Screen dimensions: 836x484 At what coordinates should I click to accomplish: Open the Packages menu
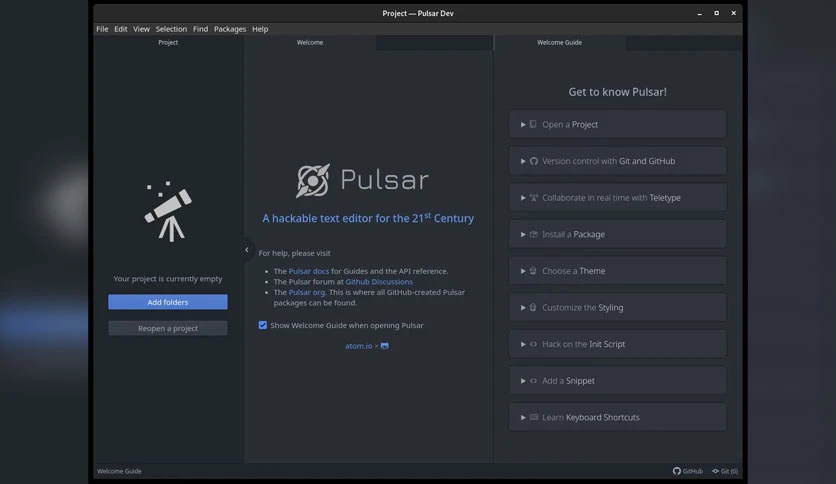230,29
